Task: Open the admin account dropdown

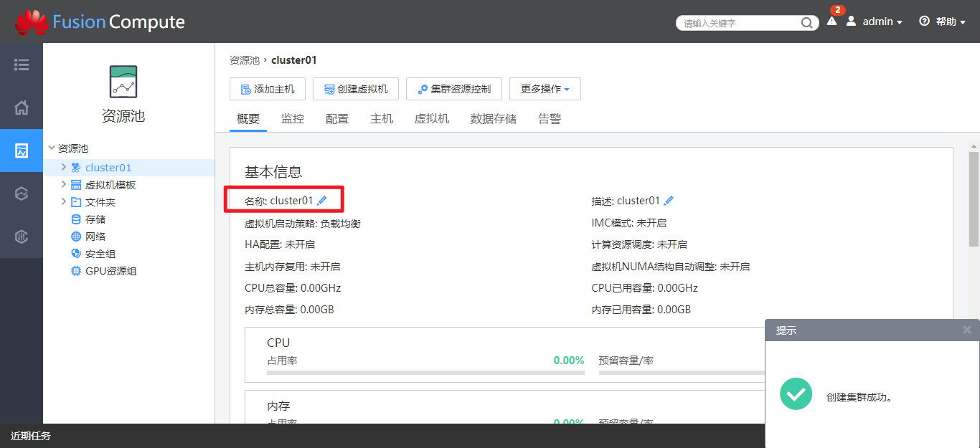Action: tap(882, 22)
